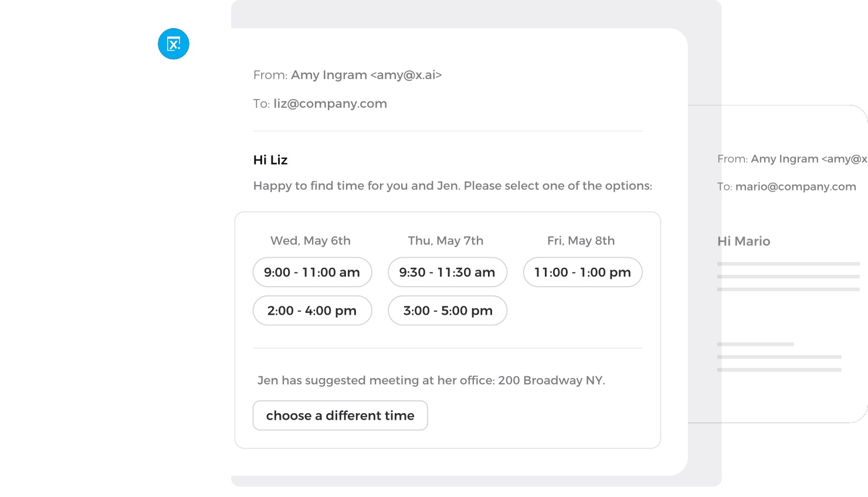Click the Hi Mario greeting

[x=744, y=241]
